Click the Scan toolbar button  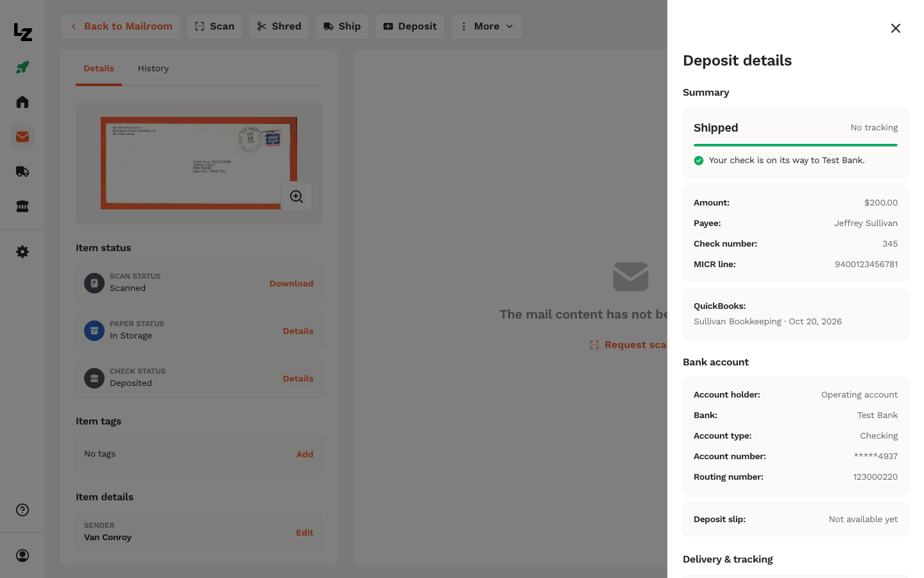pos(214,26)
